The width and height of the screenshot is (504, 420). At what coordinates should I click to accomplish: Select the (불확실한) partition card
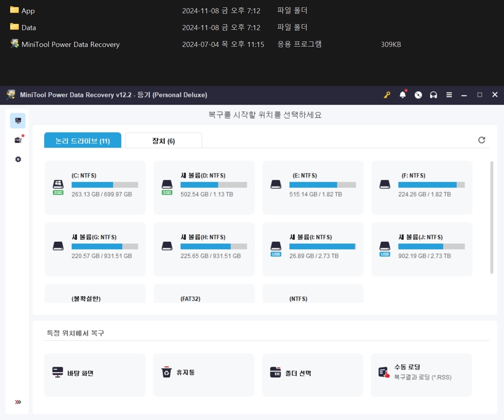[x=95, y=293]
